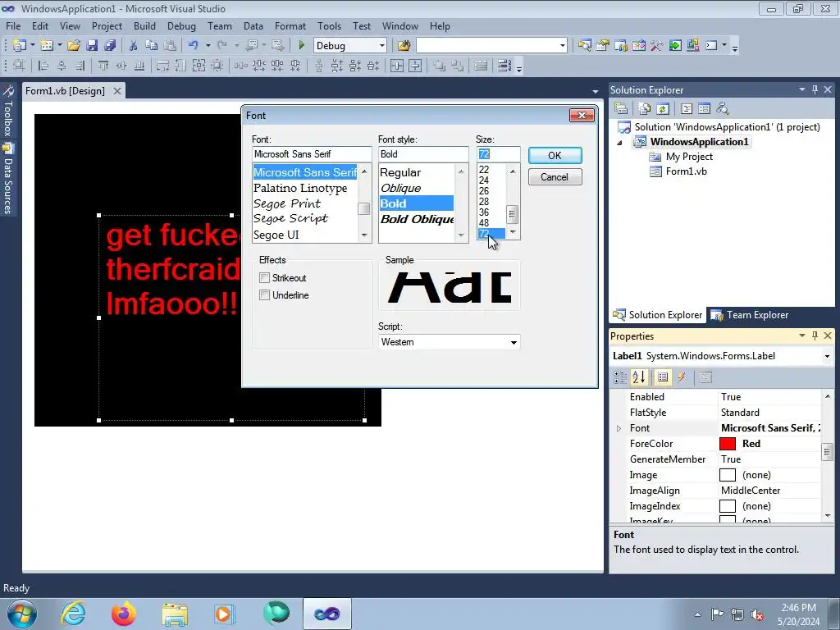Open the Toolbox side panel
The width and height of the screenshot is (840, 630).
(7, 111)
